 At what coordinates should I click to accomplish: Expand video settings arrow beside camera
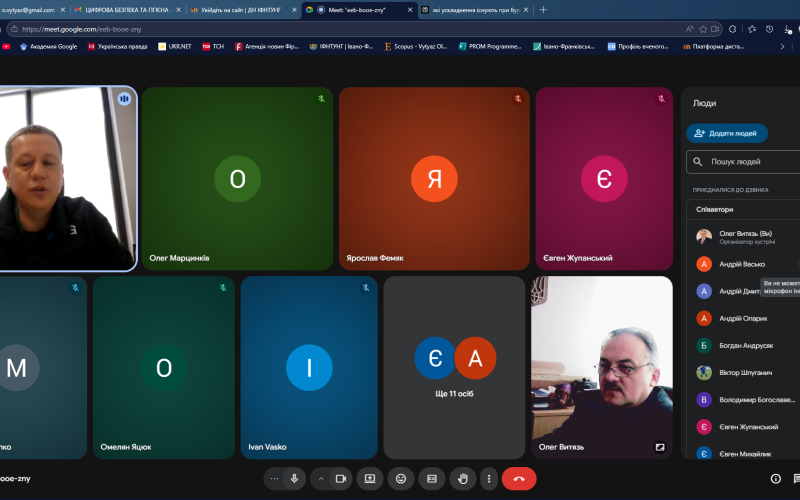[x=321, y=479]
